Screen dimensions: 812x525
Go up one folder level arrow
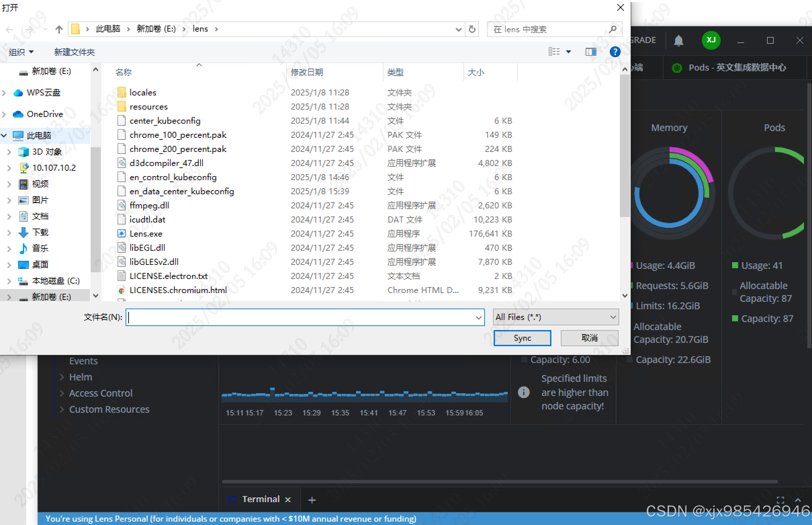point(59,29)
